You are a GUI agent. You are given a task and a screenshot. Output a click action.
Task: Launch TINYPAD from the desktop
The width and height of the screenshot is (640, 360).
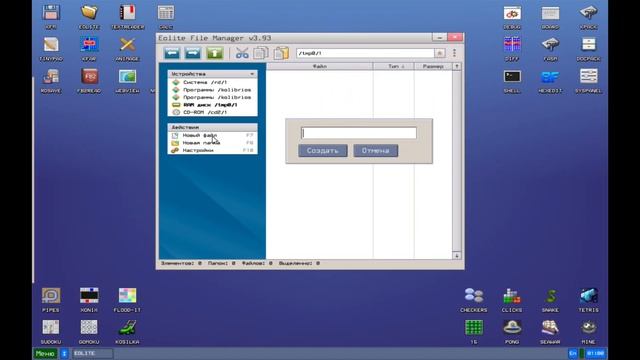click(51, 49)
